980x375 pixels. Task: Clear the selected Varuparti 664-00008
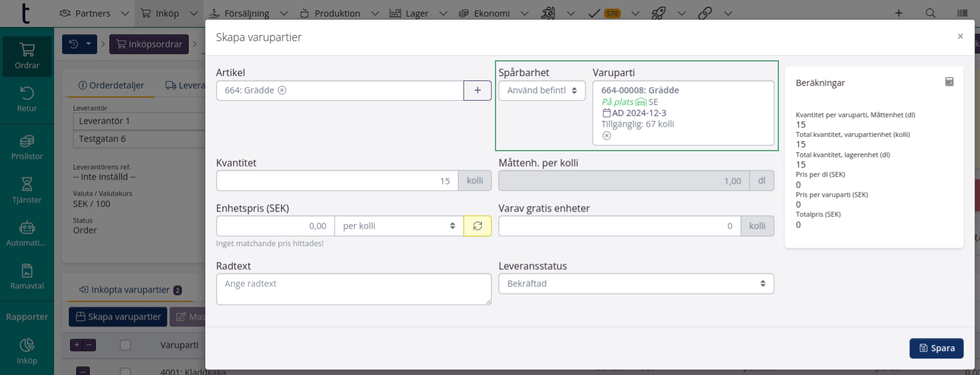(x=606, y=135)
